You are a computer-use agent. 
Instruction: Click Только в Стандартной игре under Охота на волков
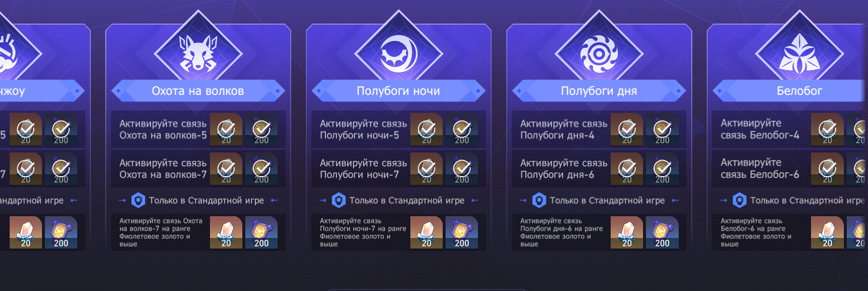[206, 200]
